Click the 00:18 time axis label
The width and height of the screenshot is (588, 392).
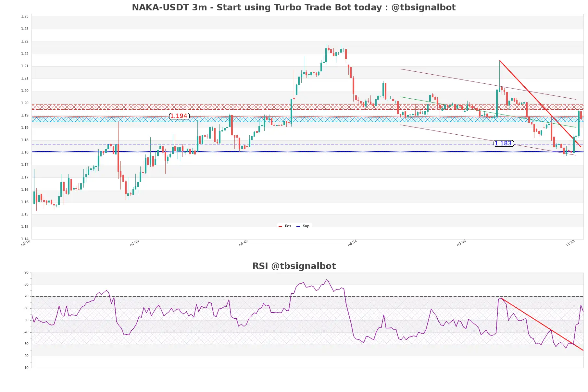pyautogui.click(x=26, y=243)
